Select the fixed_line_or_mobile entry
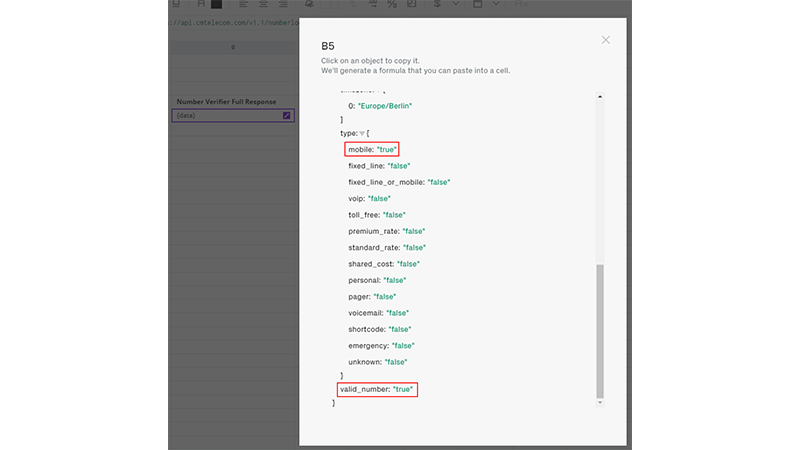This screenshot has width=800, height=450. [x=399, y=182]
